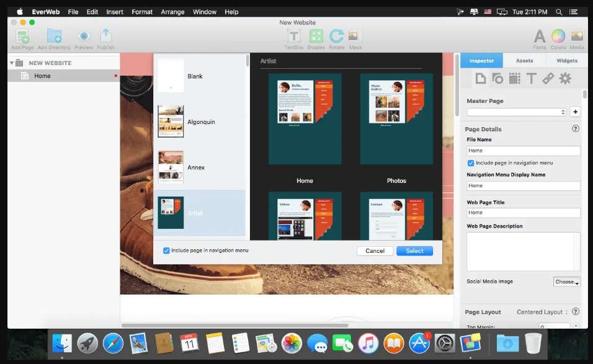Click the Spotlight search icon
This screenshot has width=593, height=364.
pos(559,12)
